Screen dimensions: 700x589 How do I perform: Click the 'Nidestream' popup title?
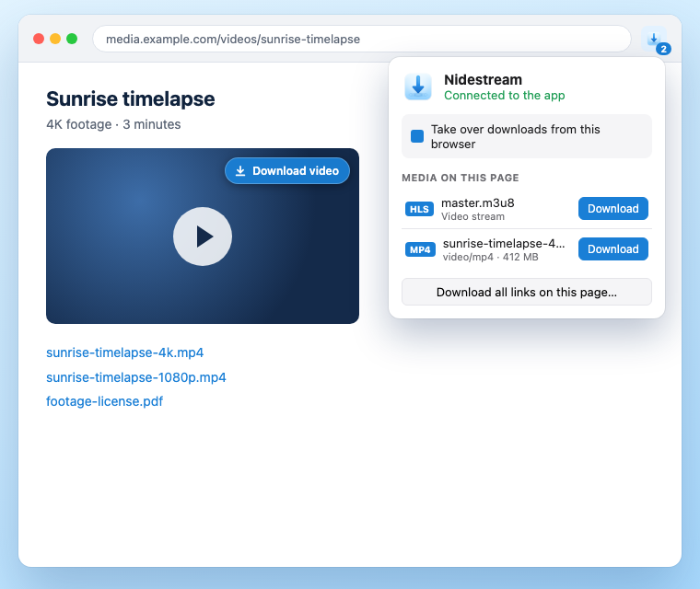click(x=483, y=79)
